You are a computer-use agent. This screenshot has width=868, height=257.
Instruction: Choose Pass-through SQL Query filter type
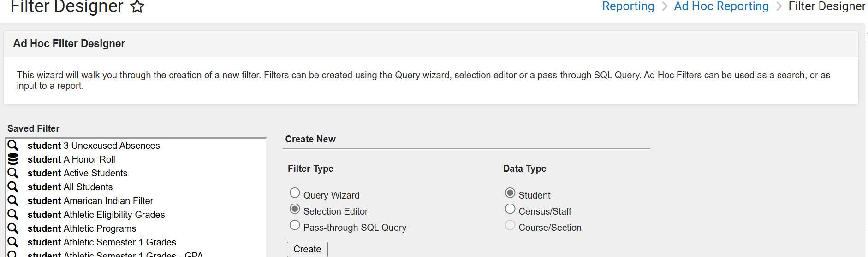point(295,225)
